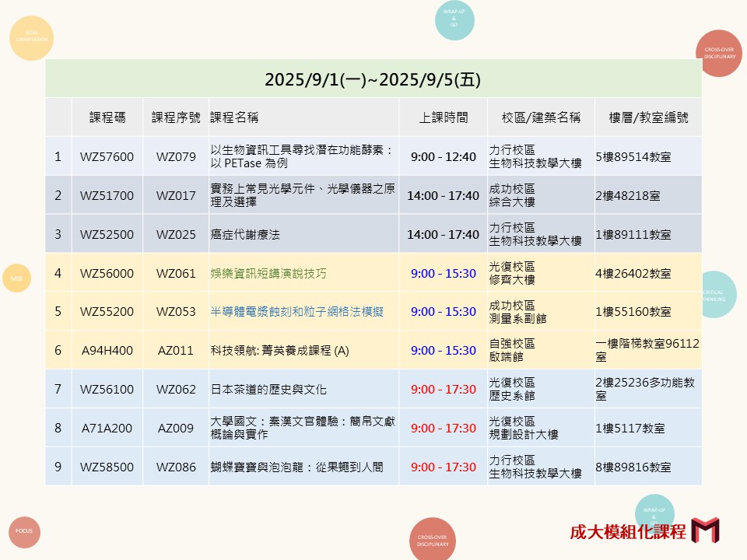Click the 2025/9/1(一)~2025/9/5(五) date header

coord(373,79)
